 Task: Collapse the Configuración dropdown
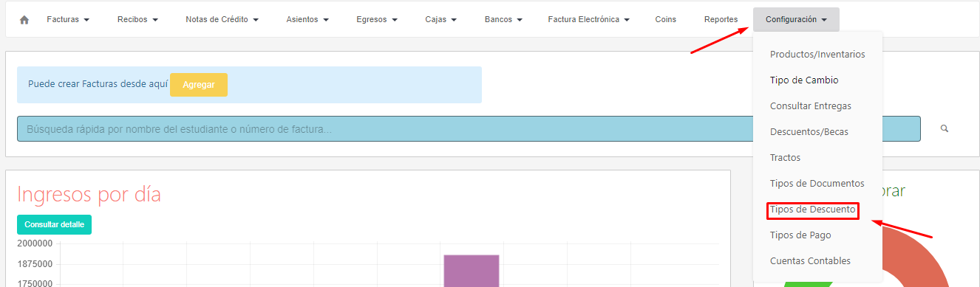tap(796, 20)
